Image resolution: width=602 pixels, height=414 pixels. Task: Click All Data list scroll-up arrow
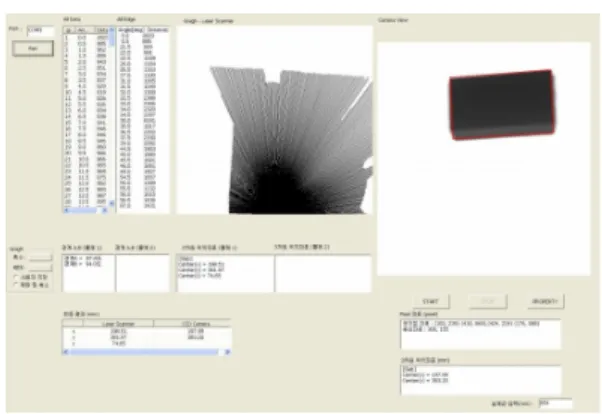coord(112,30)
